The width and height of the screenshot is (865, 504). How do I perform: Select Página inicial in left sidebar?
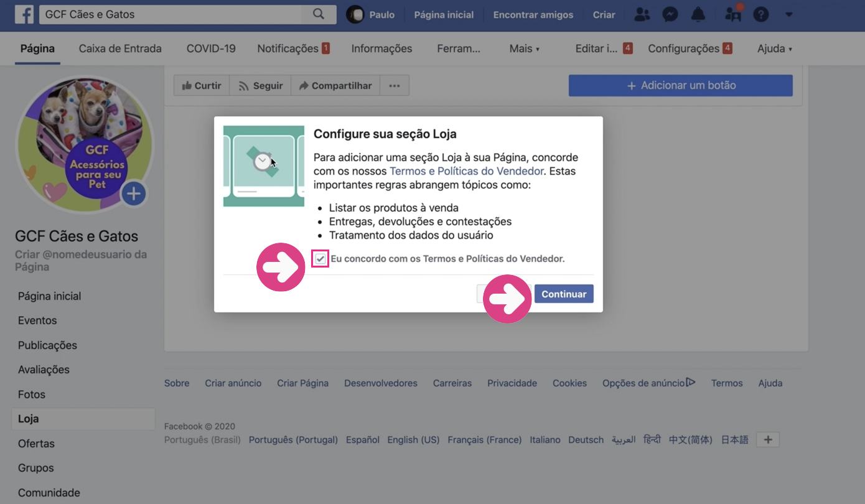point(50,296)
